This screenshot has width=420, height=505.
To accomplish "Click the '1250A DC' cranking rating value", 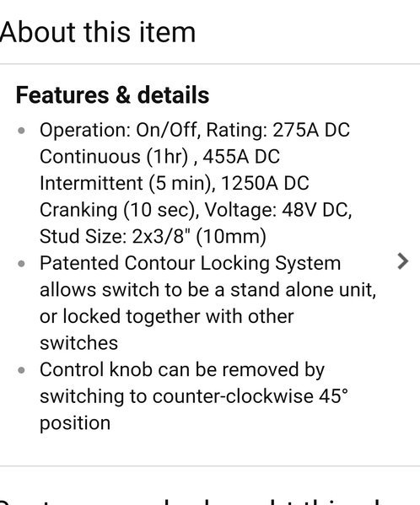I will (265, 184).
